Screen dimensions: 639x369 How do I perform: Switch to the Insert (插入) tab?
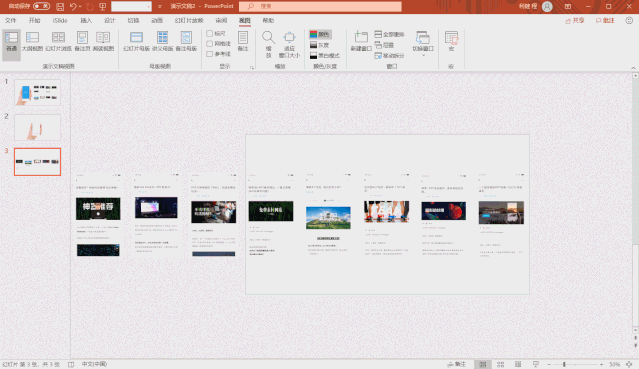[86, 20]
